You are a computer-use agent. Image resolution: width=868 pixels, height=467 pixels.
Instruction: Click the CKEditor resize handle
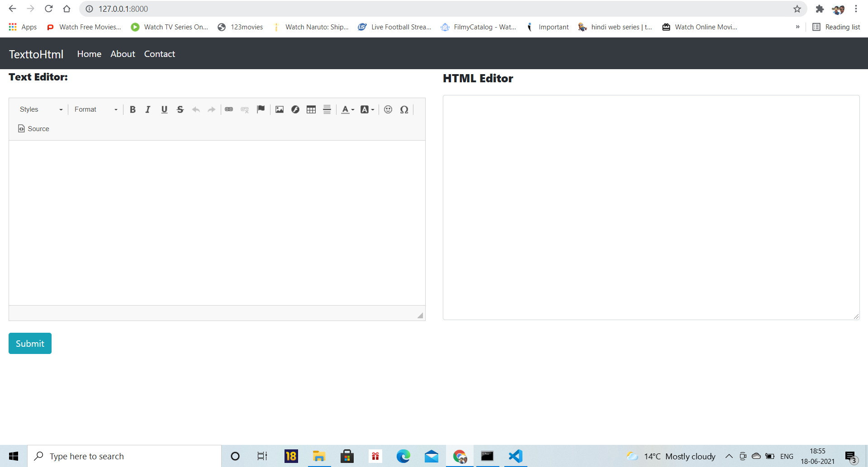tap(420, 316)
